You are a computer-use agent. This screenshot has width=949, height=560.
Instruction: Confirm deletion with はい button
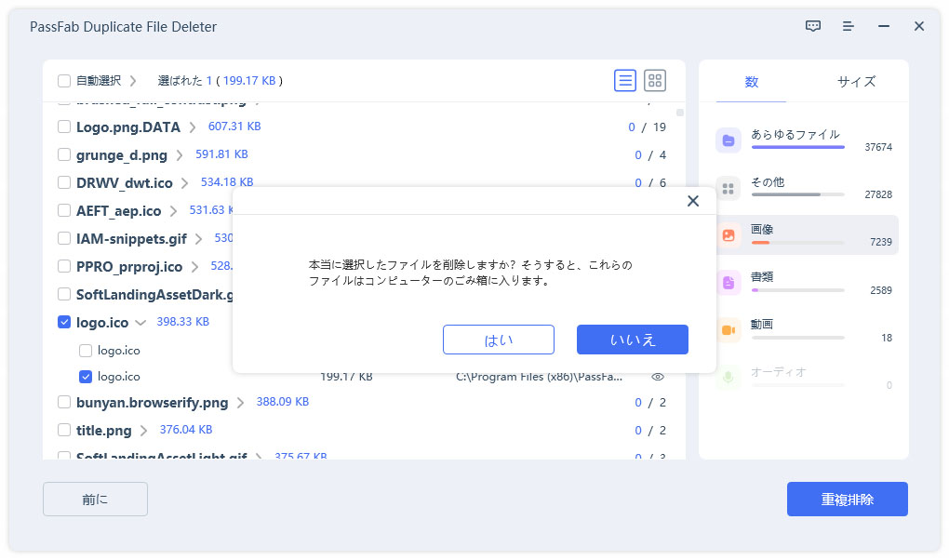tap(498, 340)
